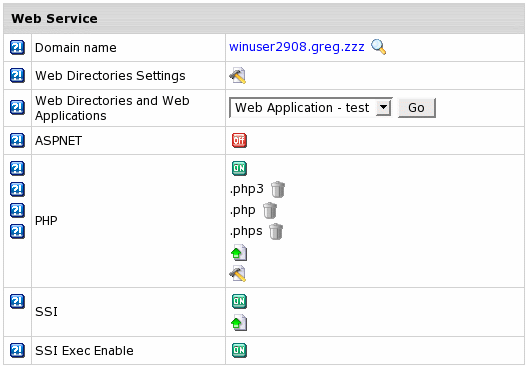Viewport: 526px width, 366px height.
Task: Select the Web Application - test combo box
Action: pyautogui.click(x=311, y=108)
